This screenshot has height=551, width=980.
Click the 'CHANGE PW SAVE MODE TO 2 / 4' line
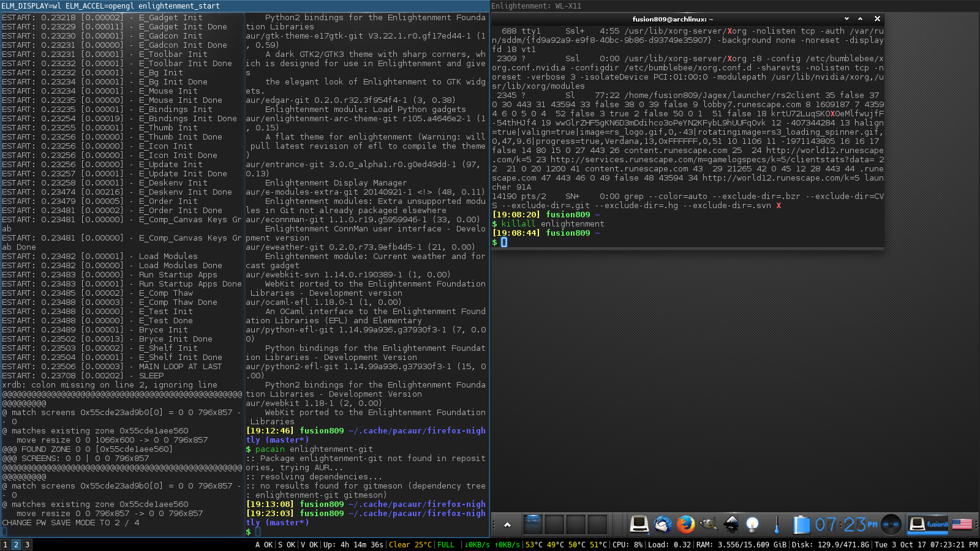70,522
